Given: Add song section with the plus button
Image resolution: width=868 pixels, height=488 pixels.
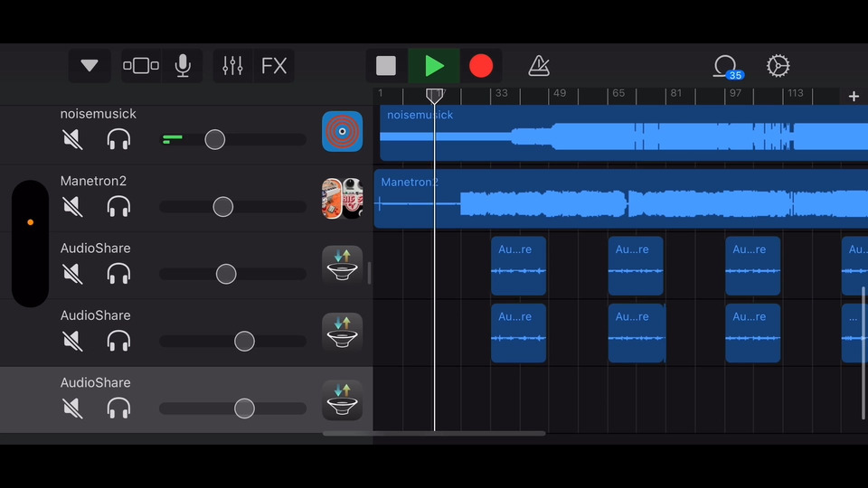Looking at the screenshot, I should click(x=854, y=97).
